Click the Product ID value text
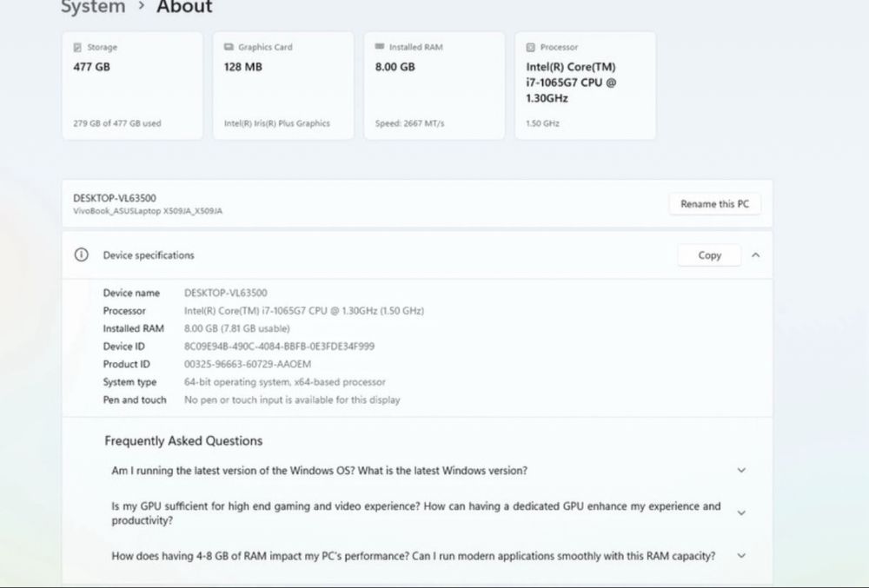Viewport: 869px width, 588px height. tap(248, 365)
